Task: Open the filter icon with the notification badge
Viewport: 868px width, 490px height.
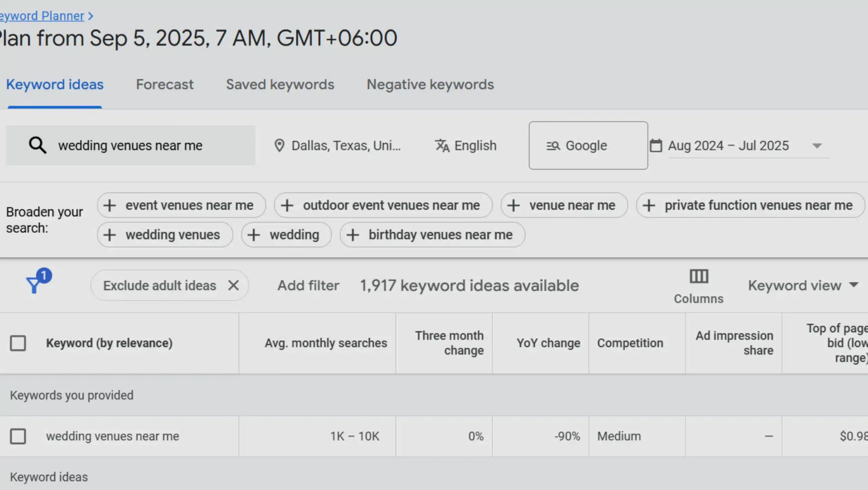Action: point(35,285)
